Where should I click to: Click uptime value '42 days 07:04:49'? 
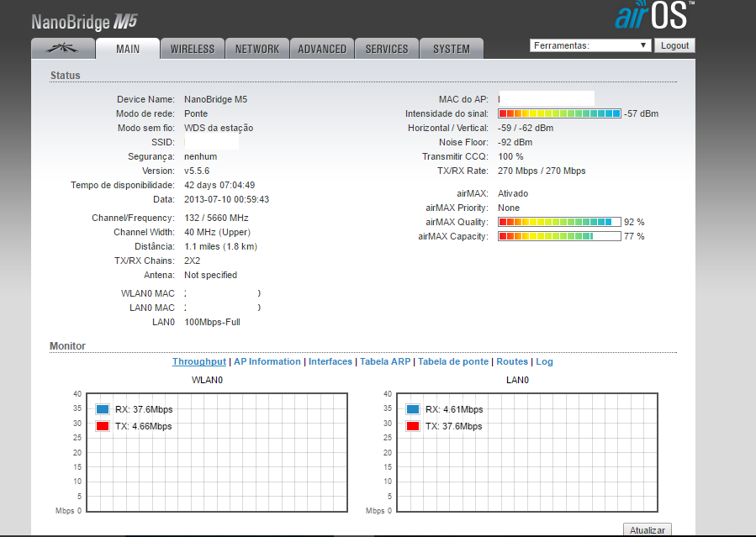point(219,185)
